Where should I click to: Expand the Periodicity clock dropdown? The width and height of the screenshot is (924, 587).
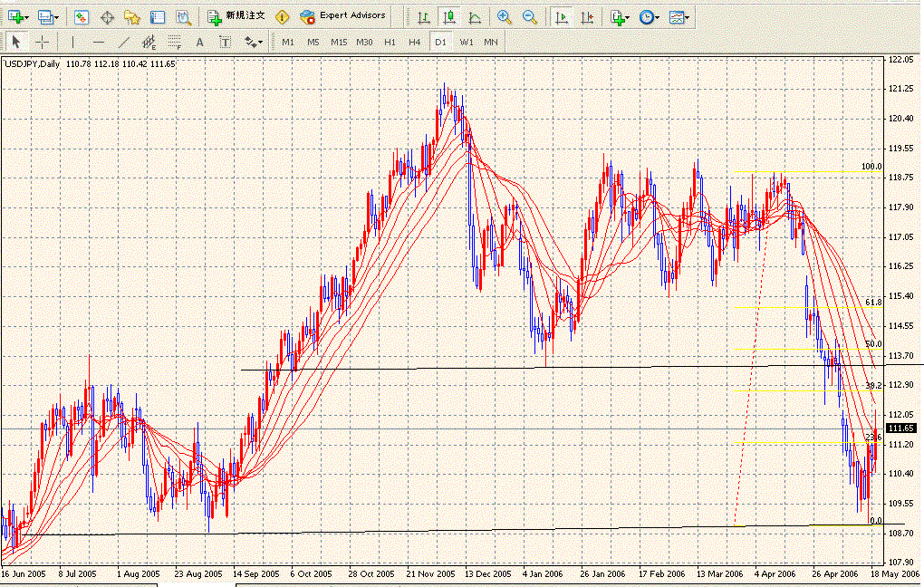(659, 16)
